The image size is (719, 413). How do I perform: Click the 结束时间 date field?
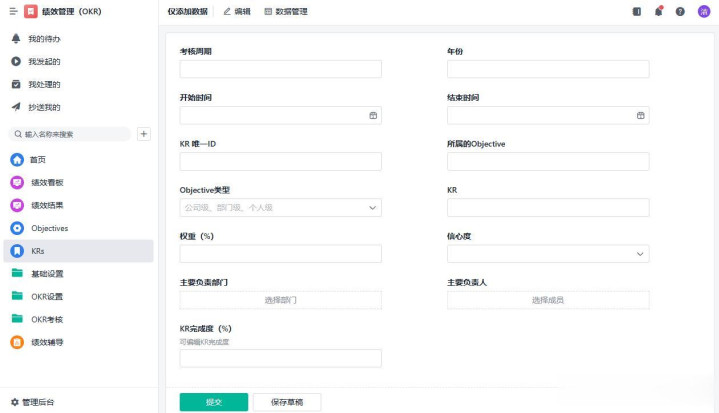tap(548, 116)
